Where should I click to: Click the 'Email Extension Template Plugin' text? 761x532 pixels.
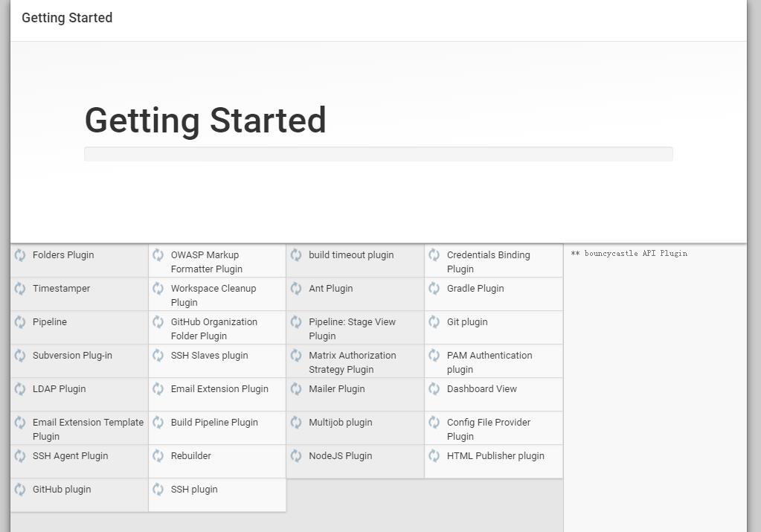(x=89, y=429)
